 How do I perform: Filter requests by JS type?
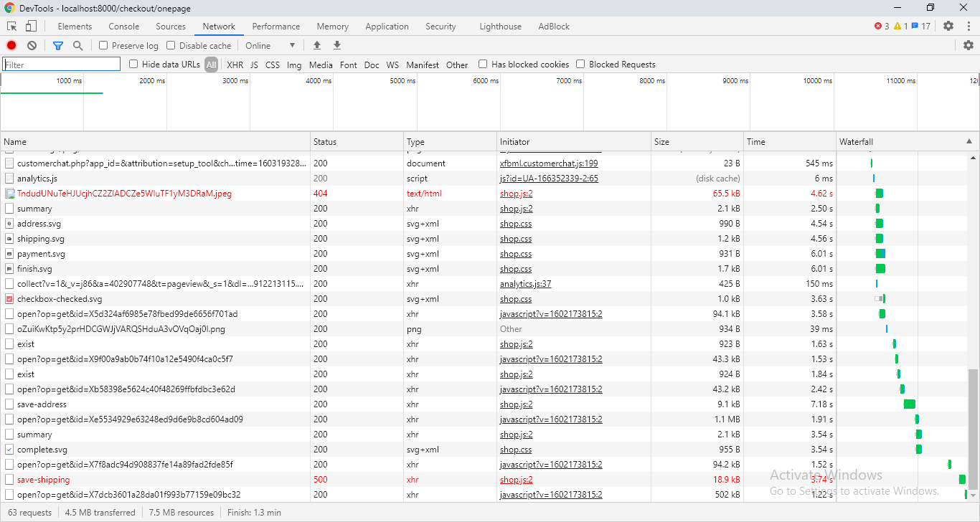click(254, 65)
